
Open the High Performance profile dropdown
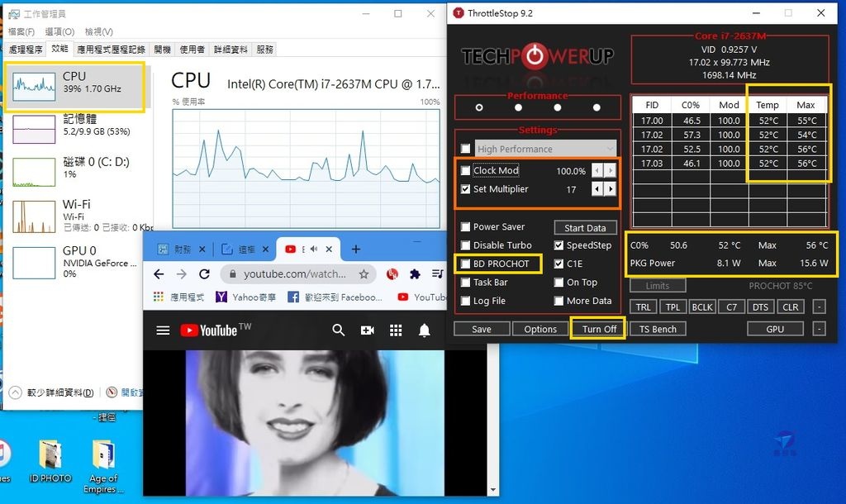(609, 149)
